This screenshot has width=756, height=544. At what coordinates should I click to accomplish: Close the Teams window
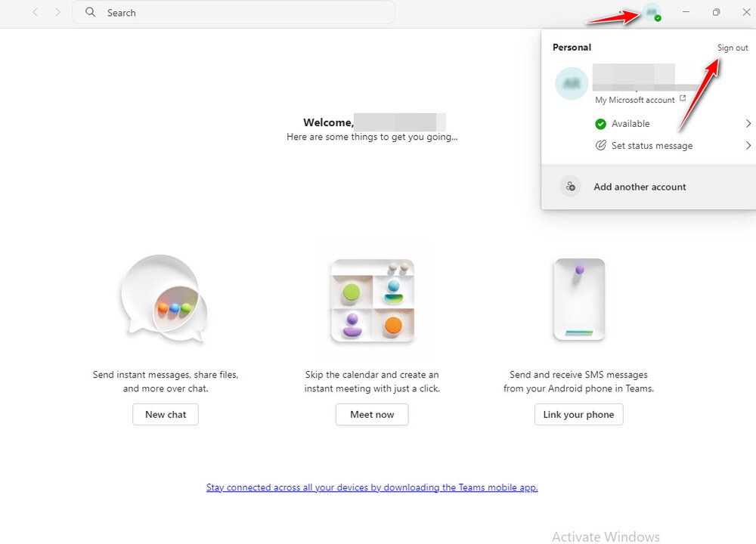click(x=746, y=12)
